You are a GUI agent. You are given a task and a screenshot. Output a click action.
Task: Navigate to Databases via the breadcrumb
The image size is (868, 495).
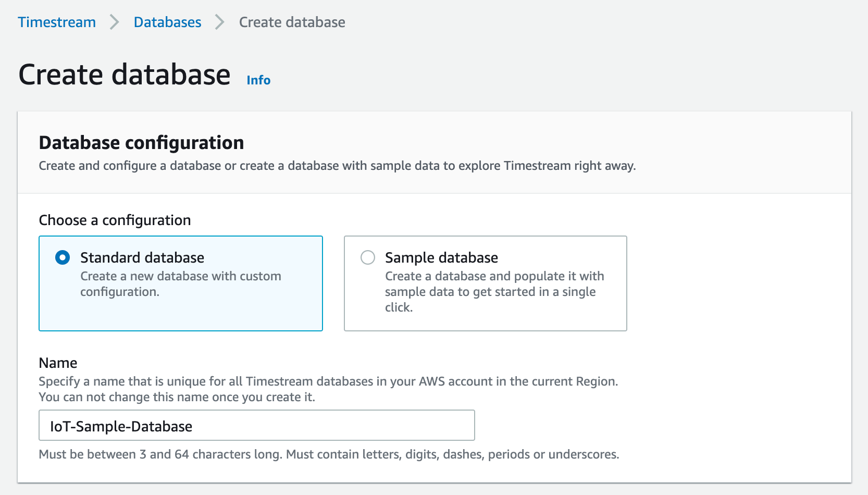pyautogui.click(x=167, y=22)
